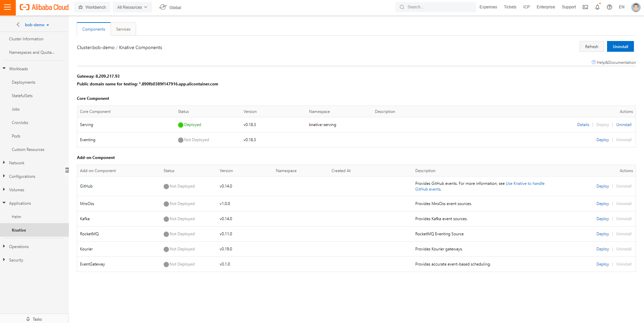The image size is (644, 323).
Task: Open StatefulSets in sidebar
Action: pos(22,96)
